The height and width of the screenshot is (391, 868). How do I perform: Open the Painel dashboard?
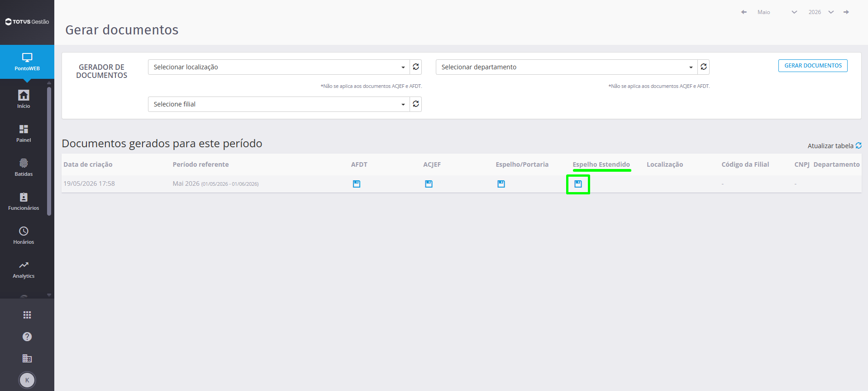[x=24, y=133]
